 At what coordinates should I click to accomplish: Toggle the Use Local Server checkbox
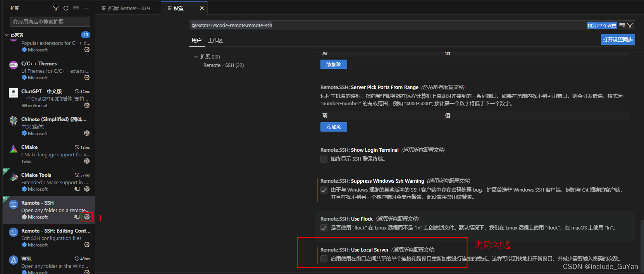click(x=324, y=259)
